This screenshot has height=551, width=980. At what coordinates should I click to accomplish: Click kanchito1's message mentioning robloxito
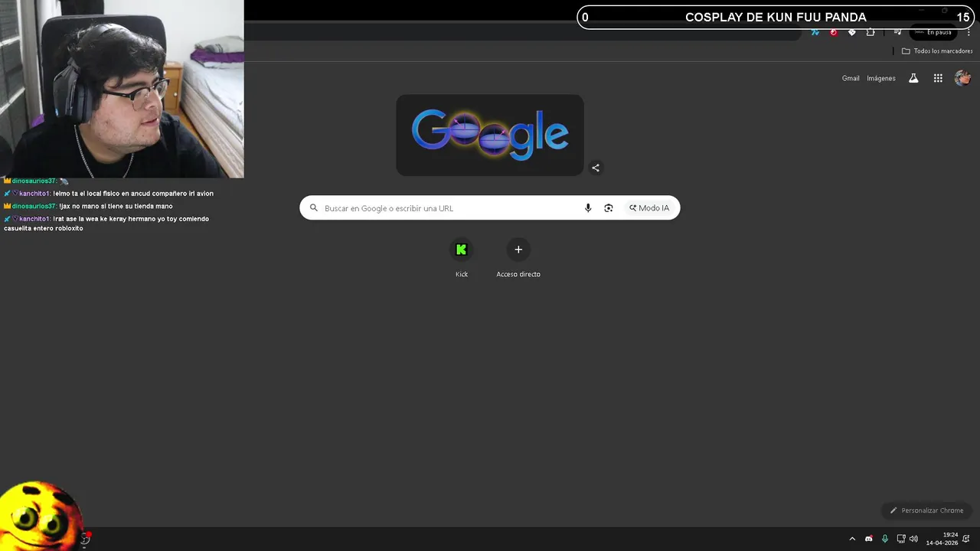tap(106, 223)
